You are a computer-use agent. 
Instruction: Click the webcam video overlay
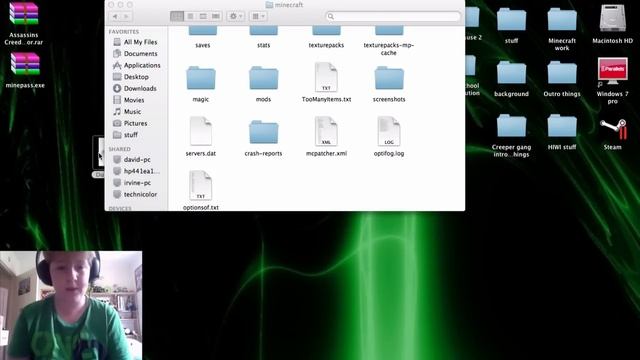[71, 305]
